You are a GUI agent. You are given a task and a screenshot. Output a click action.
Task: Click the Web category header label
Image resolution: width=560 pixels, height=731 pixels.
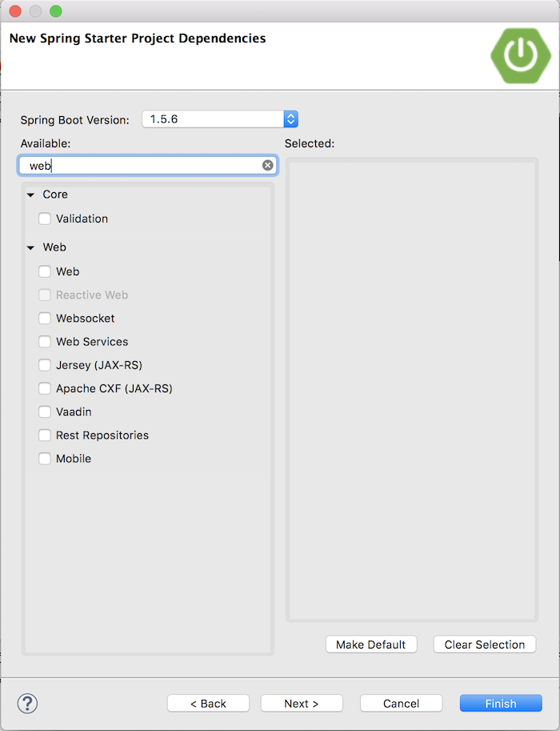click(x=54, y=247)
